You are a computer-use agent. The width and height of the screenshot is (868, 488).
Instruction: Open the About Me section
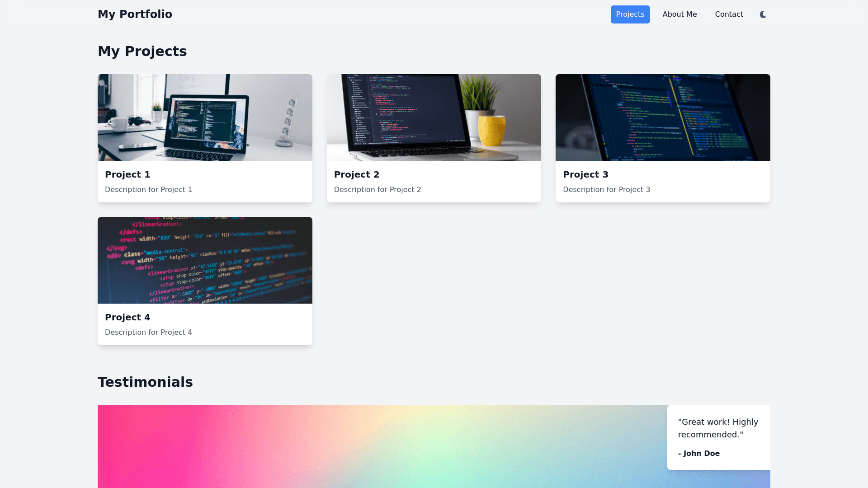coord(679,14)
